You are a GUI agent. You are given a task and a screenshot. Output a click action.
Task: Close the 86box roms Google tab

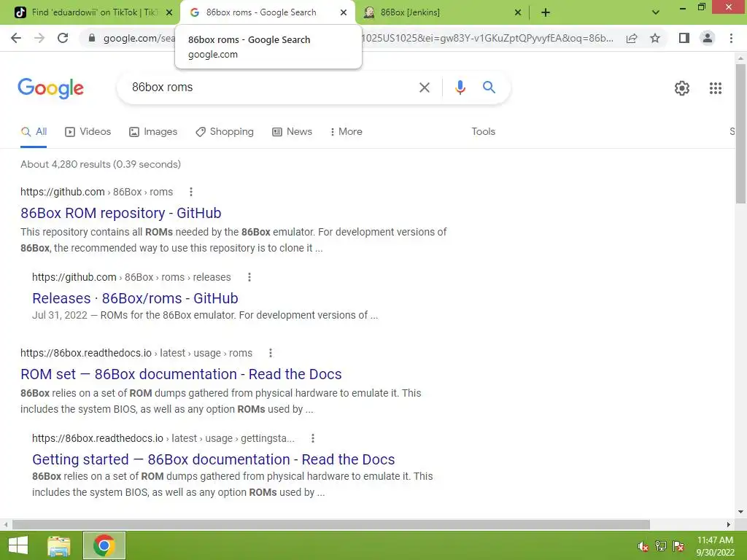coord(343,13)
